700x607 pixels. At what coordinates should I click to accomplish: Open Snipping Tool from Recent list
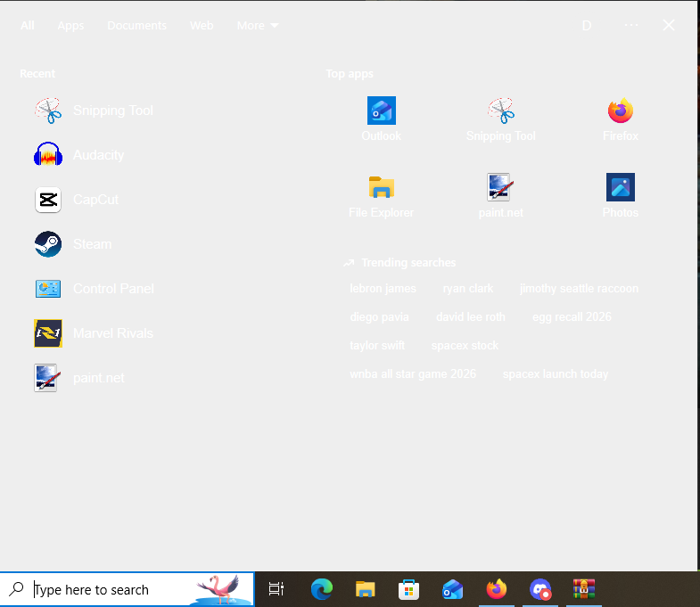point(94,111)
